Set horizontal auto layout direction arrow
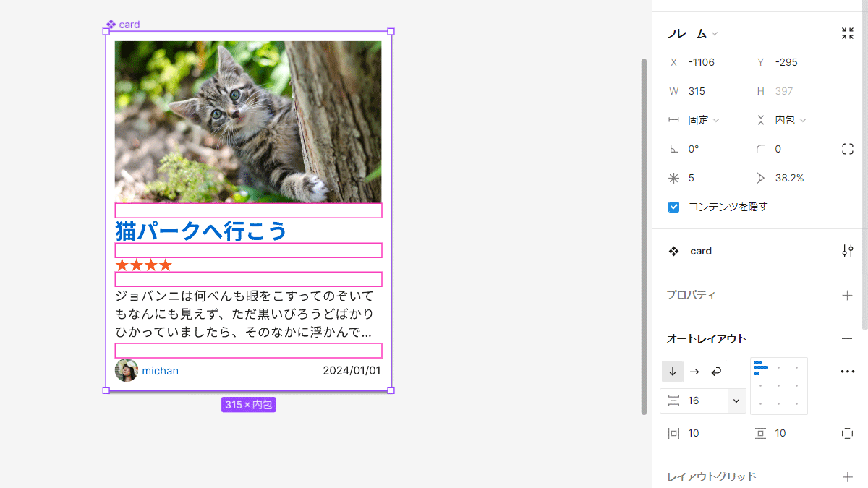The image size is (868, 488). point(694,372)
